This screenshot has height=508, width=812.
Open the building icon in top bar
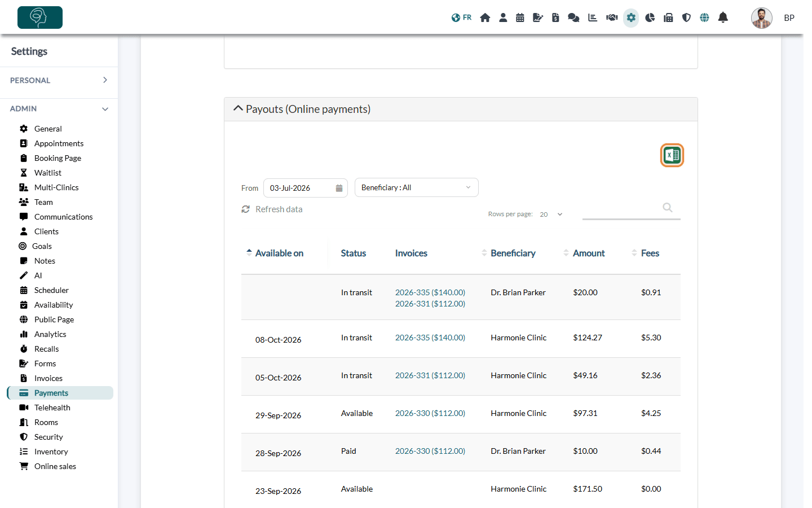pyautogui.click(x=668, y=17)
